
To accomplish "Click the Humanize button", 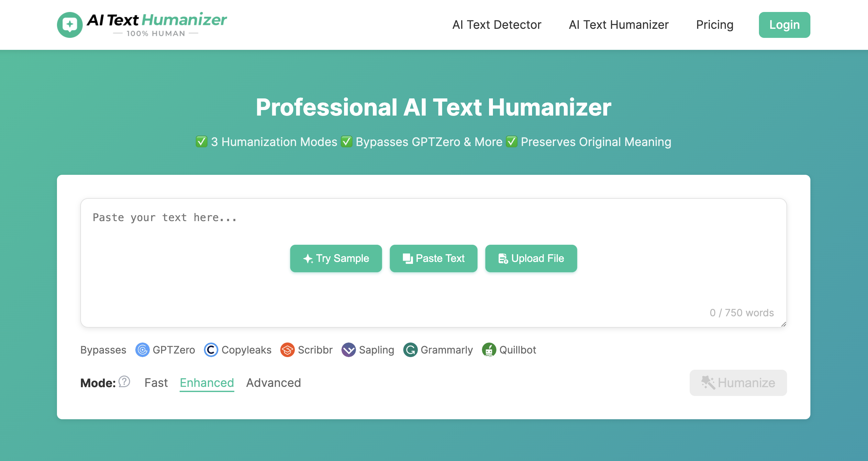I will tap(738, 382).
